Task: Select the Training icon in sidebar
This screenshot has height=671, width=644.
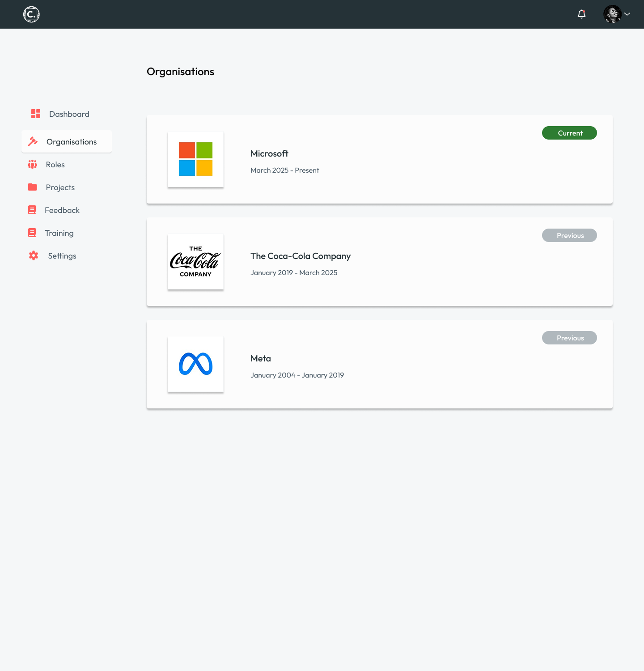Action: coord(32,233)
